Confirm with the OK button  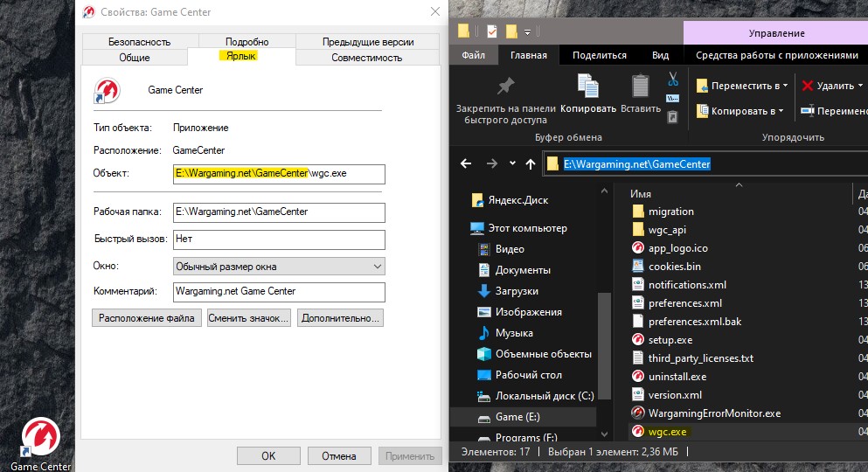click(268, 456)
